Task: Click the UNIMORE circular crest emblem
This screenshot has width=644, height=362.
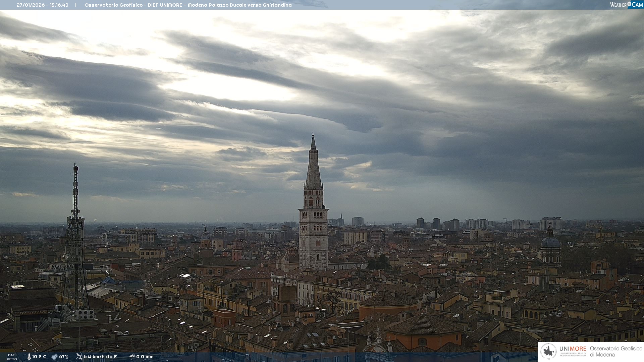Action: pyautogui.click(x=548, y=352)
